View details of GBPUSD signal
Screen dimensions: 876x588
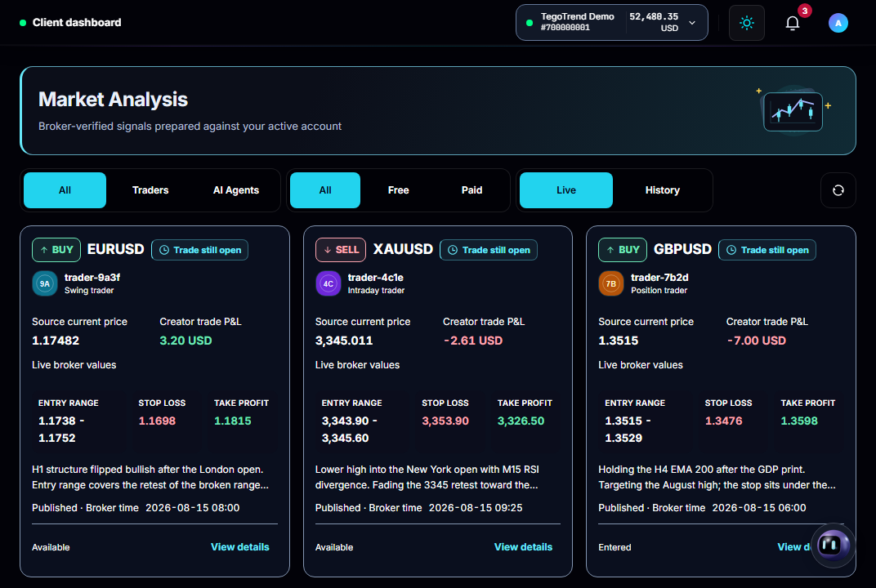tap(794, 546)
